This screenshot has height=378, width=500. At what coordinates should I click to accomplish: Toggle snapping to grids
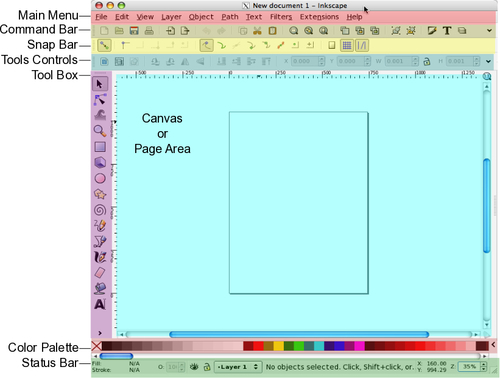coord(347,46)
